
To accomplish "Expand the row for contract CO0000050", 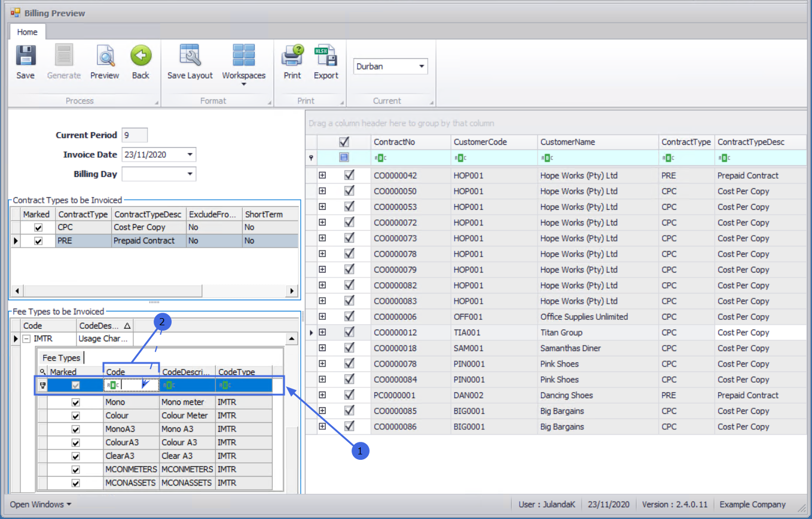I will pos(322,191).
